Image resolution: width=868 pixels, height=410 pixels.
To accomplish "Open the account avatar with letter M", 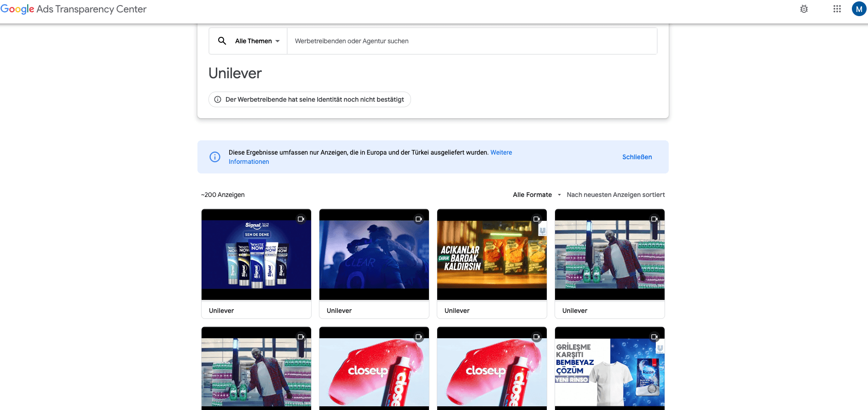I will pyautogui.click(x=859, y=9).
